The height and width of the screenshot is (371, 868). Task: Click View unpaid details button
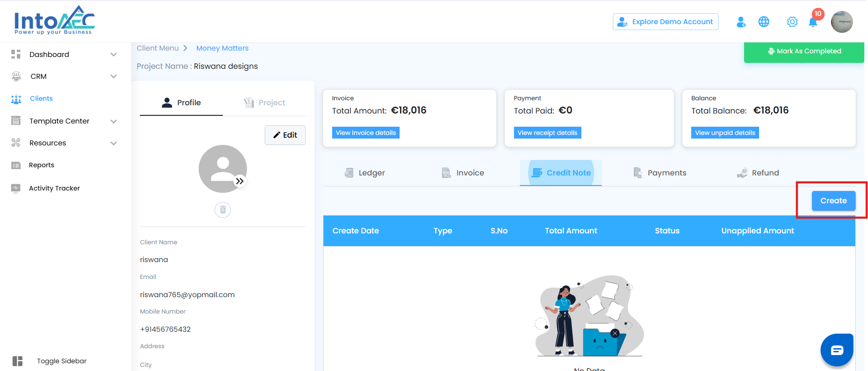[x=725, y=133]
